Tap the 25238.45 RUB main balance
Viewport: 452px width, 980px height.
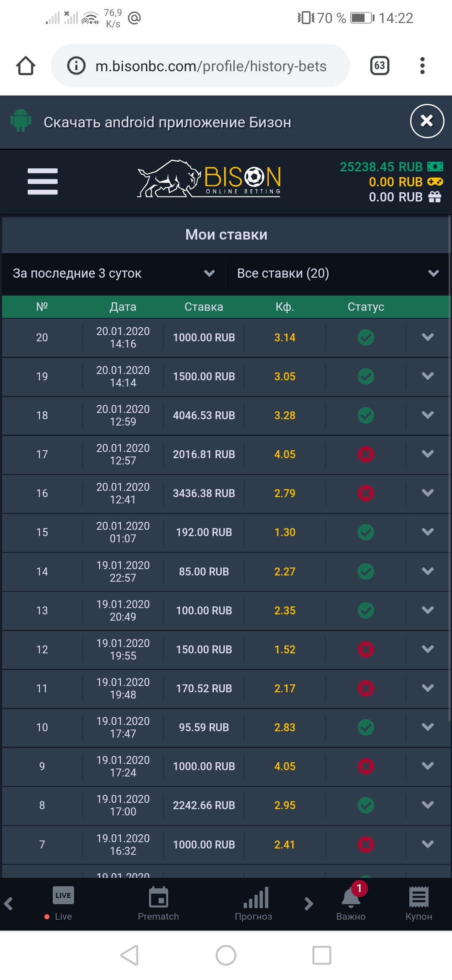(391, 167)
